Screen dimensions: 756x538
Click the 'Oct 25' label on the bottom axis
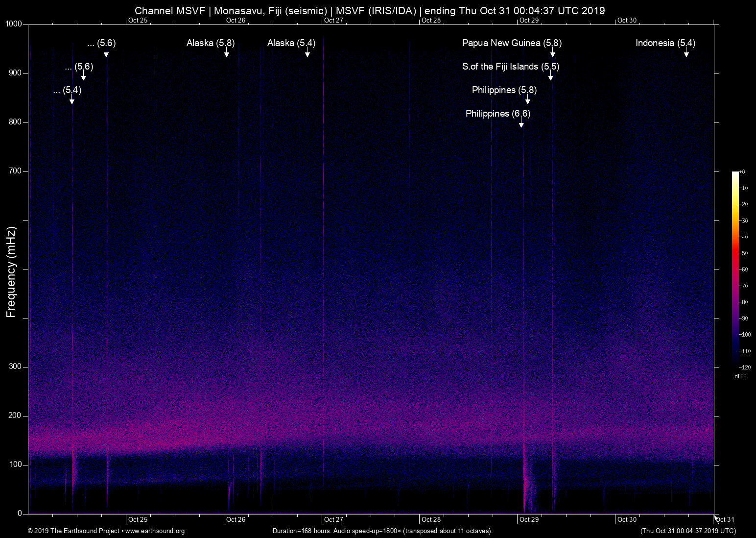click(x=138, y=519)
